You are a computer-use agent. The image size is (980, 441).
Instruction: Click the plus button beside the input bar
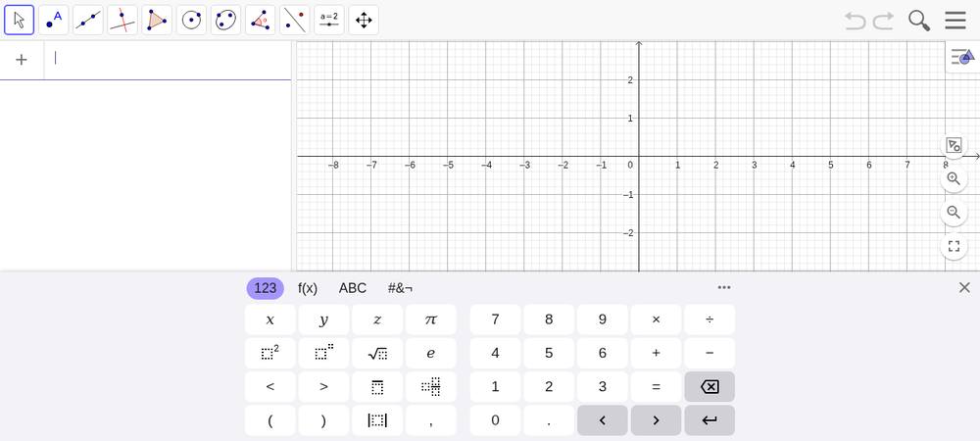22,60
